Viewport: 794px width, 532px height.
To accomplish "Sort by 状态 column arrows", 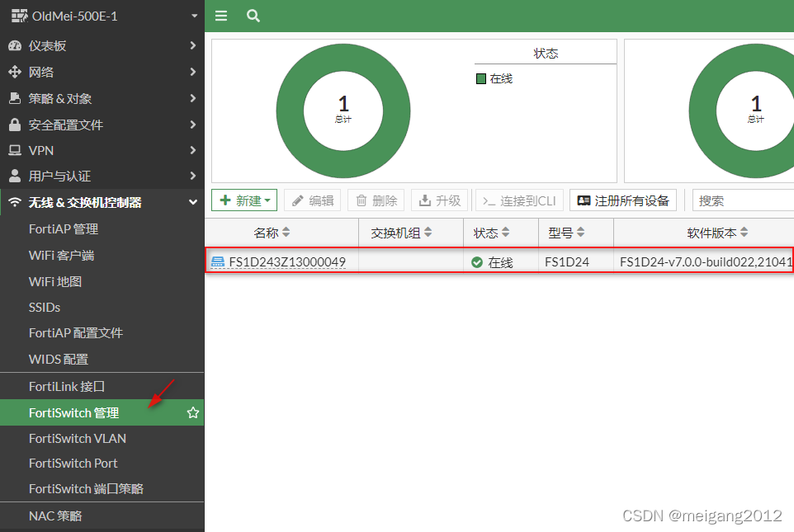I will click(505, 233).
